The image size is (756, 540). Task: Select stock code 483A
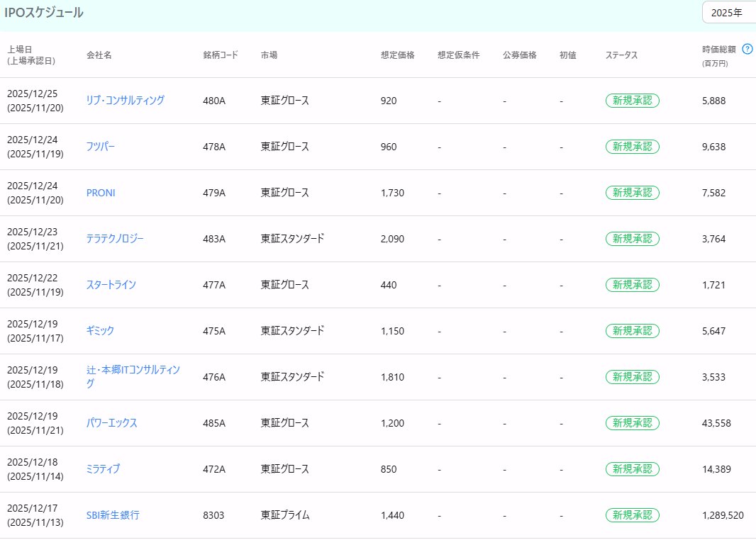coord(214,239)
